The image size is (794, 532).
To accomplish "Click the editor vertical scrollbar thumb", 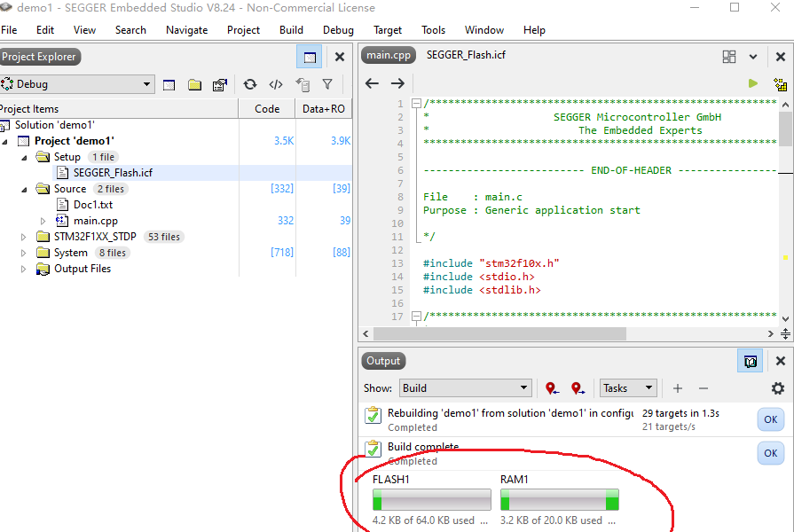I will pos(785,129).
